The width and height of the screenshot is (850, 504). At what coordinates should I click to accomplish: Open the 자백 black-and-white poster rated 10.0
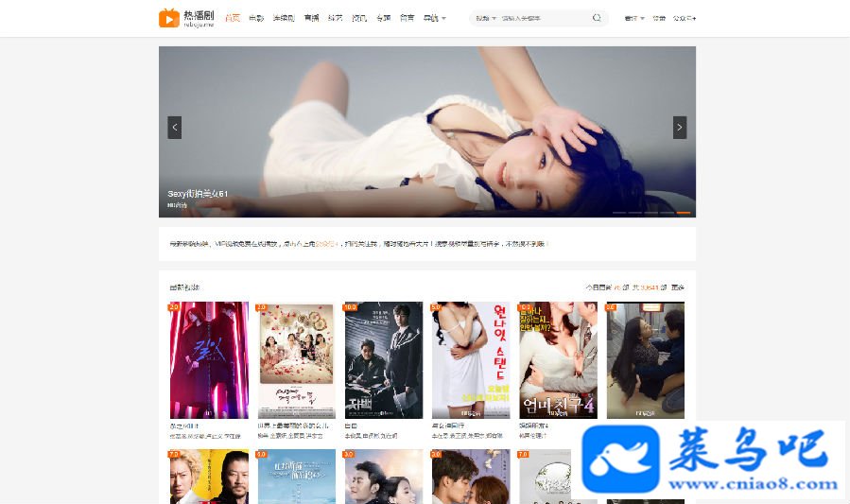click(x=383, y=360)
